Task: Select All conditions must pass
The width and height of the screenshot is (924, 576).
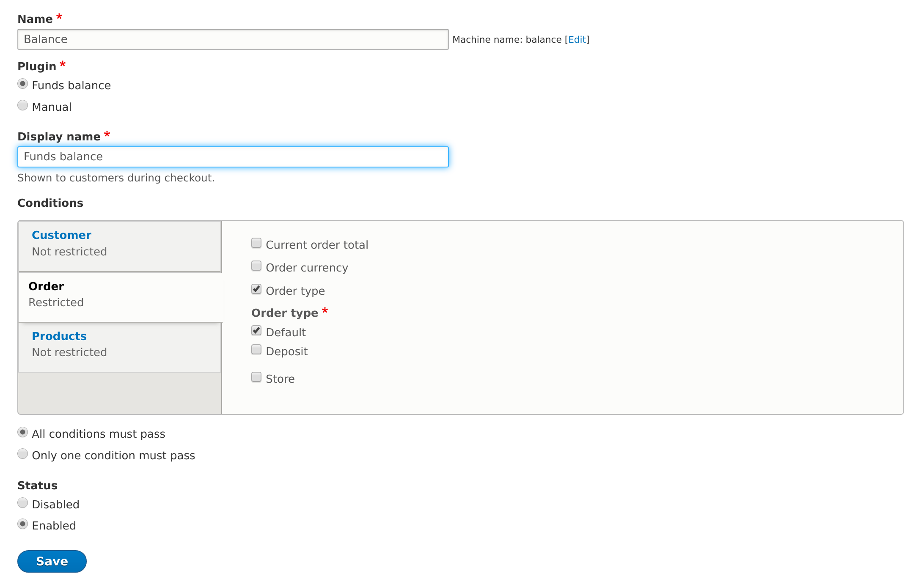Action: click(x=22, y=432)
